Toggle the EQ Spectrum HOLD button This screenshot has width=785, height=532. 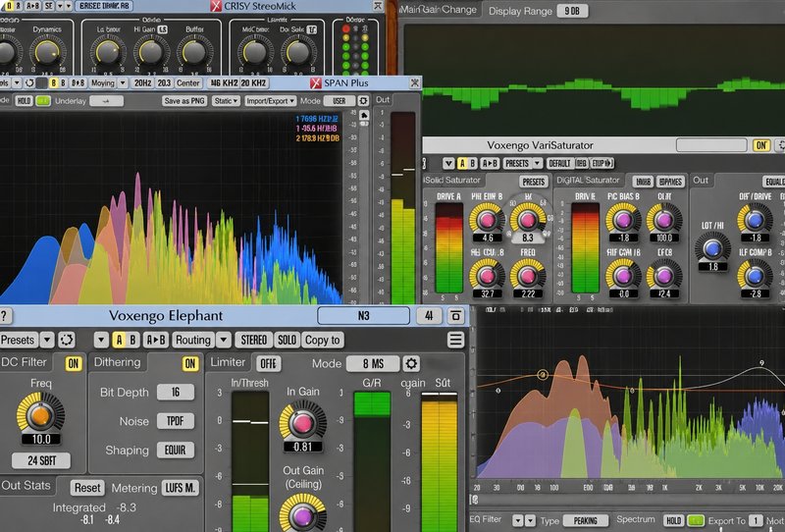(673, 521)
